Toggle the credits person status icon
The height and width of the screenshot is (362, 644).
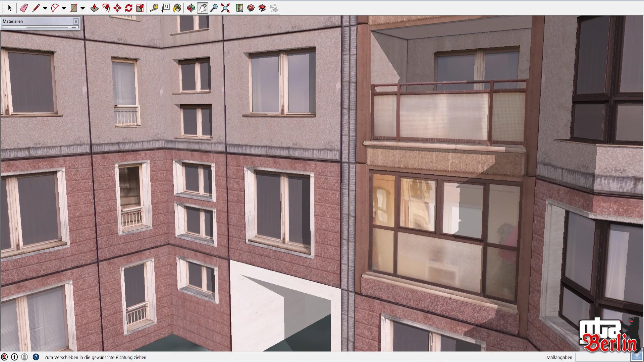pos(14,357)
